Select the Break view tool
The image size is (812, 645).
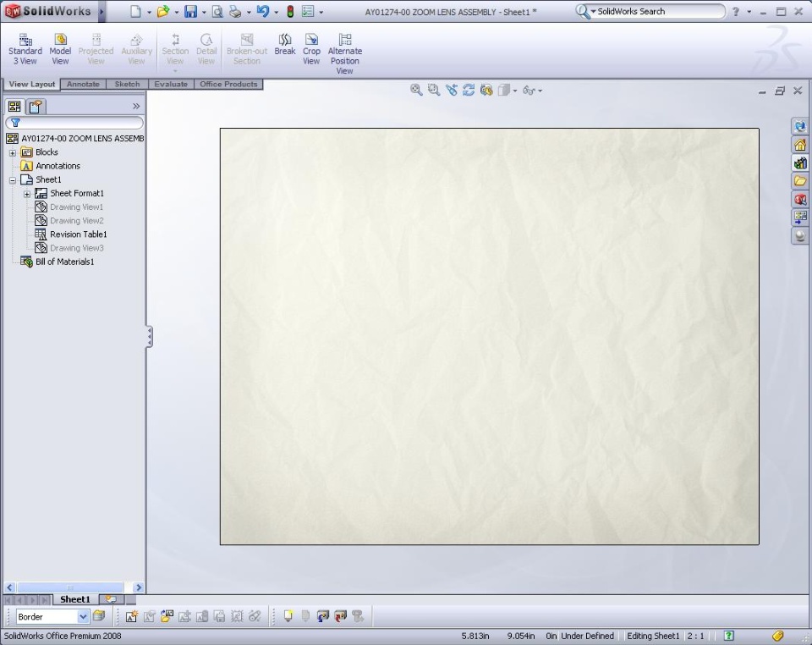[285, 45]
